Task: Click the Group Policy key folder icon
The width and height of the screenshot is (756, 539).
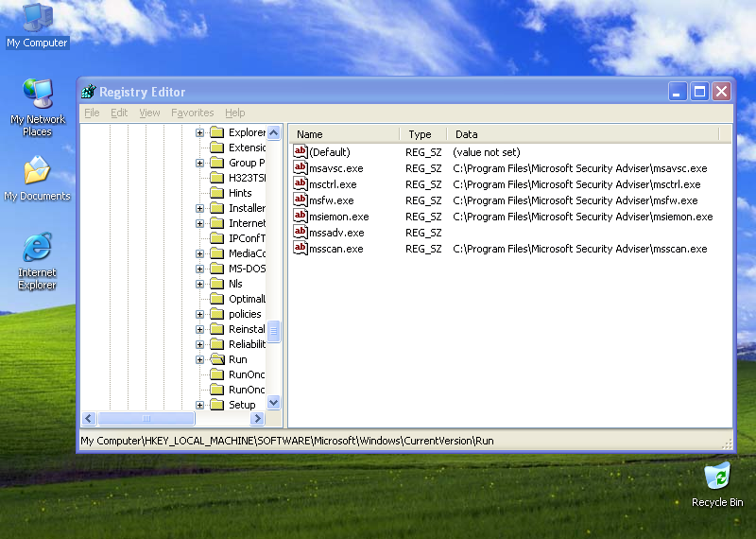Action: click(x=217, y=162)
